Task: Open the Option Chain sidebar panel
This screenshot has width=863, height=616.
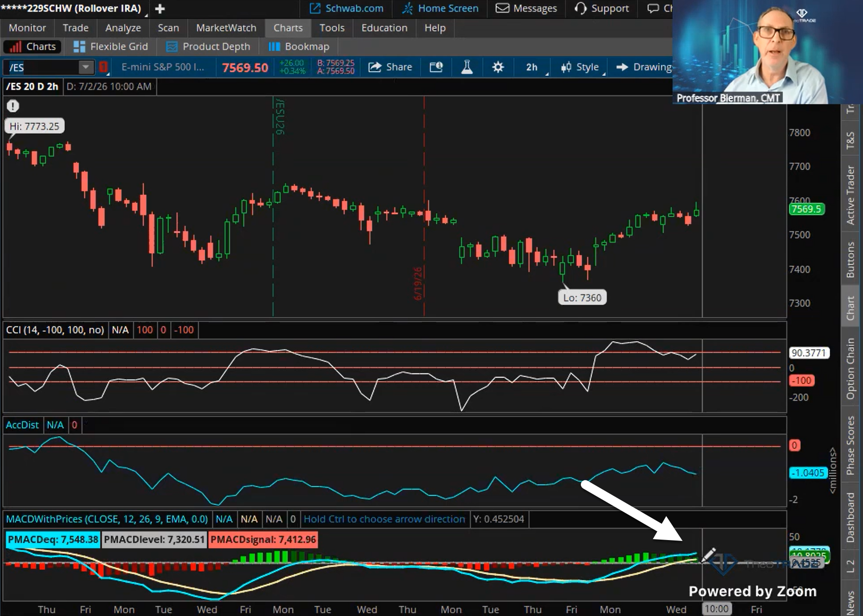Action: pos(850,369)
